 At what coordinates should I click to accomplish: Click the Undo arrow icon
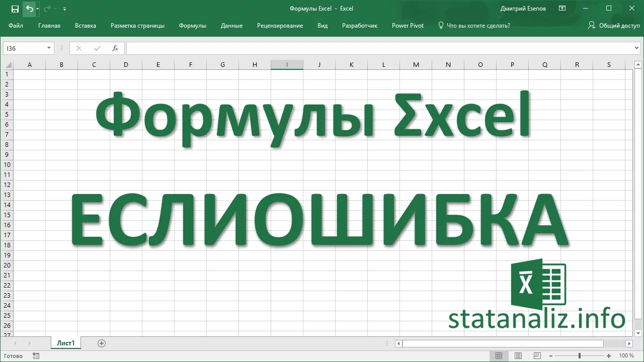(x=30, y=9)
